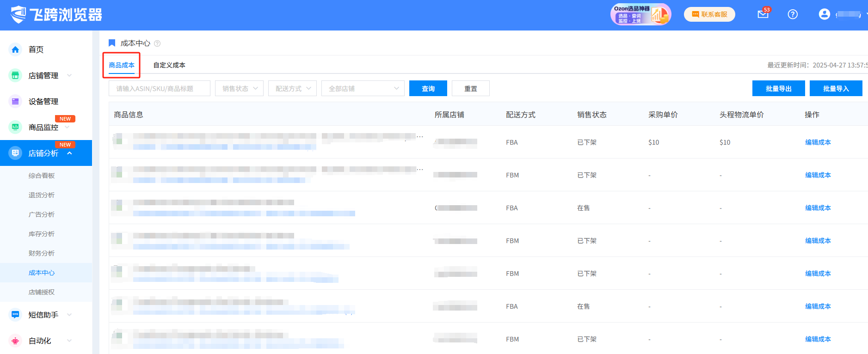Click the SMS assistant icon
Image resolution: width=868 pixels, height=354 pixels.
click(15, 315)
